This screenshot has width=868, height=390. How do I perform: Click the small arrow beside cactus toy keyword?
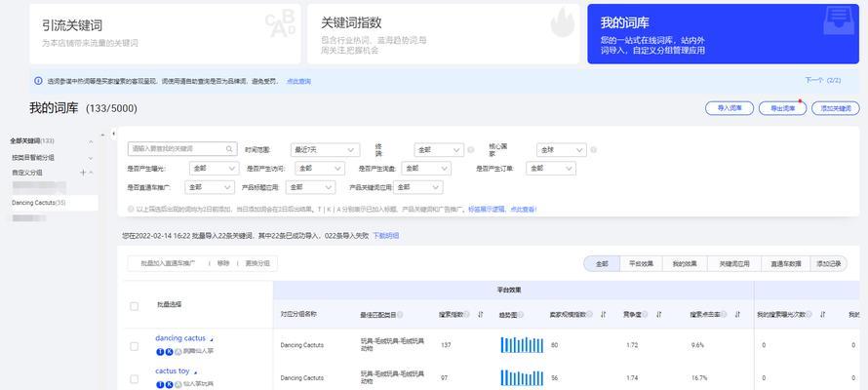[x=195, y=372]
